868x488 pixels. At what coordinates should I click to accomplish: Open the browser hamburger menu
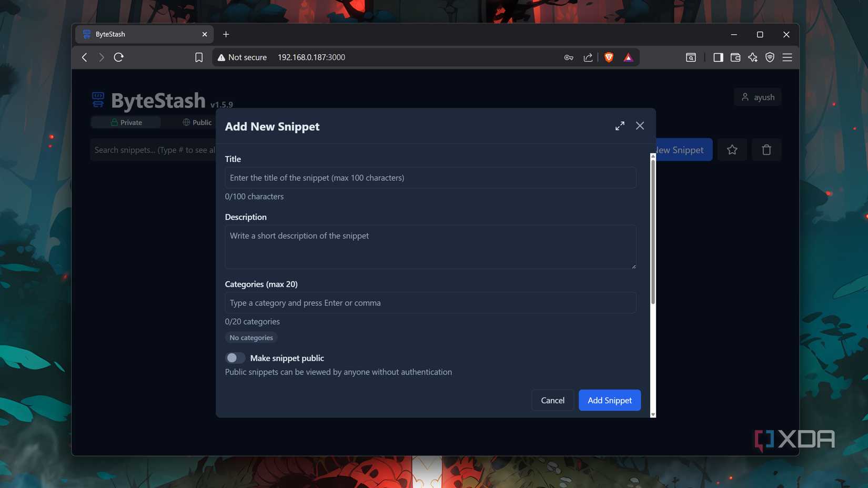click(x=788, y=57)
